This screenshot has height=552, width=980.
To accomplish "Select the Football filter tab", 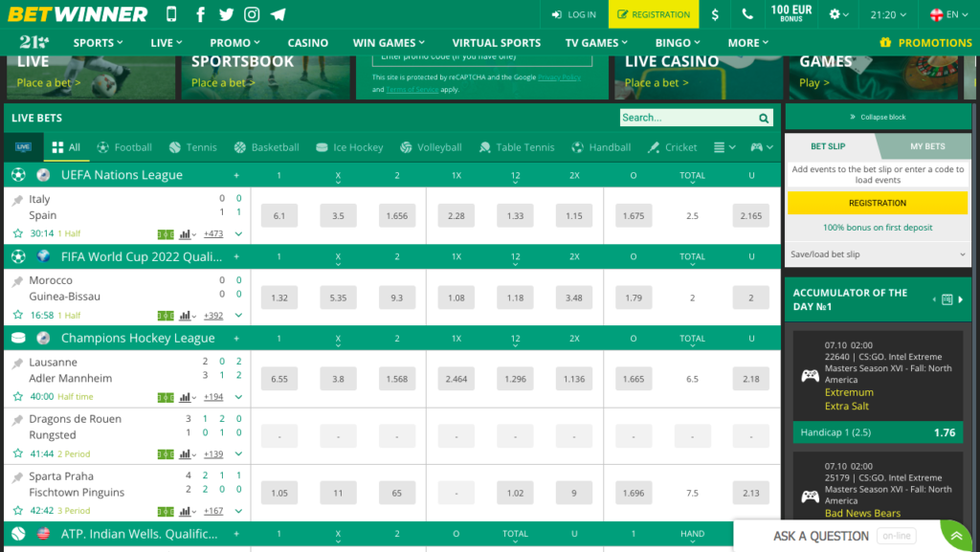I will [x=124, y=147].
